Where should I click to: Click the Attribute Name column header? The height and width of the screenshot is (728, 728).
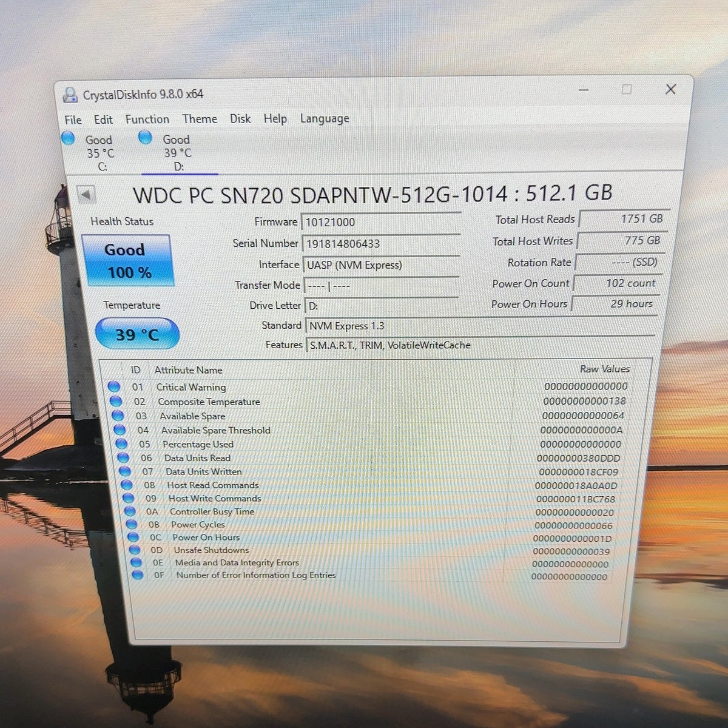pyautogui.click(x=188, y=370)
